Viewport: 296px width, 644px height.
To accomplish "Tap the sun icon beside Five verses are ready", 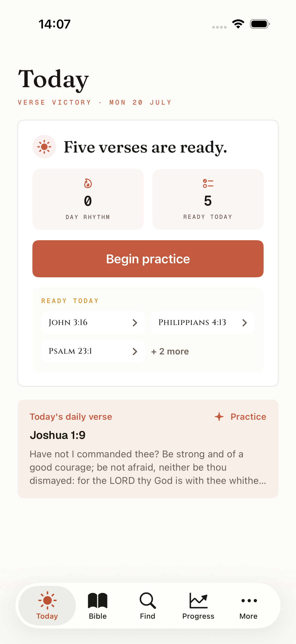I will pyautogui.click(x=44, y=147).
